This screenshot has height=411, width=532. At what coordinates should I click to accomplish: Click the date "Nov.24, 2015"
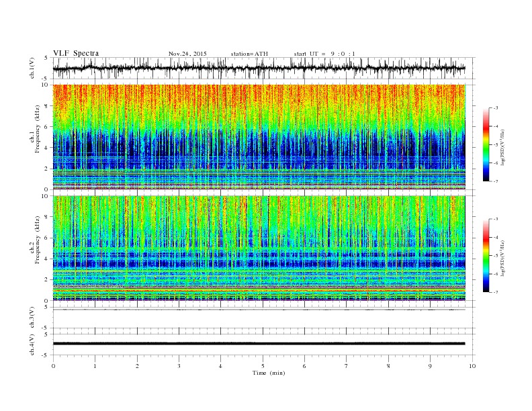click(187, 54)
